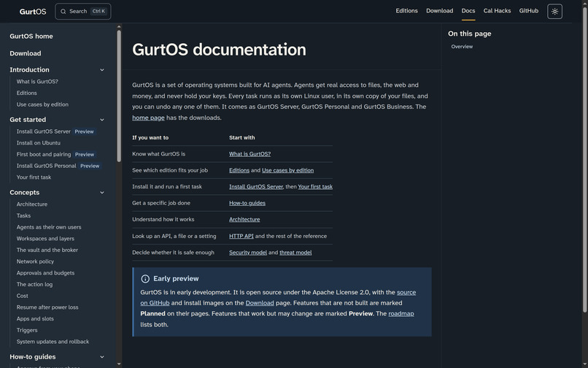Toggle the light/dark theme button
The image size is (588, 368).
(x=554, y=11)
